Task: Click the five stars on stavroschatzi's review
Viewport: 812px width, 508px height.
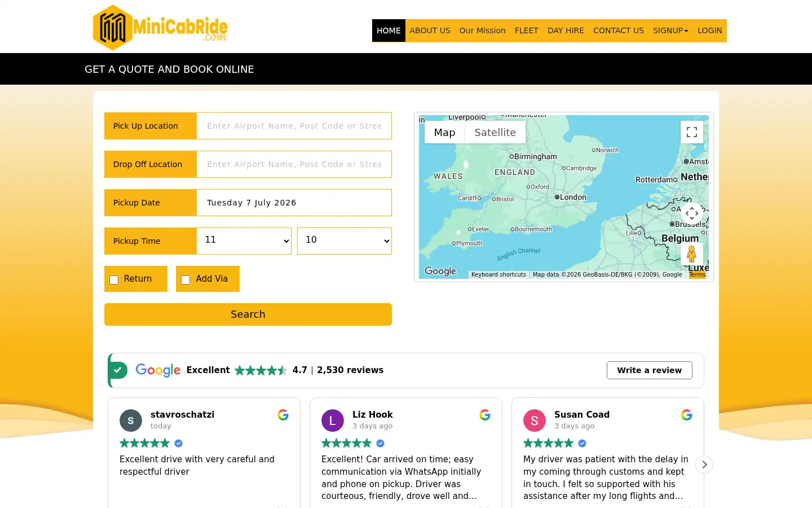Action: click(x=145, y=443)
